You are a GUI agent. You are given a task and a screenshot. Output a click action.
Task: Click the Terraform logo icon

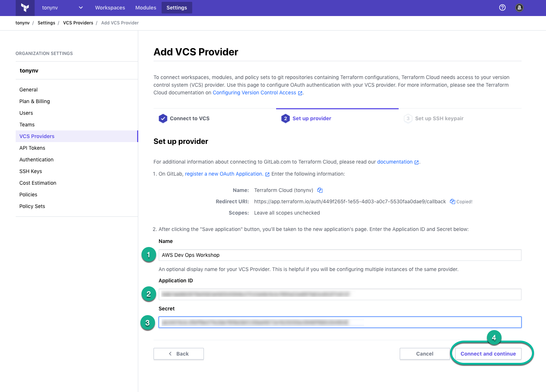pos(25,8)
